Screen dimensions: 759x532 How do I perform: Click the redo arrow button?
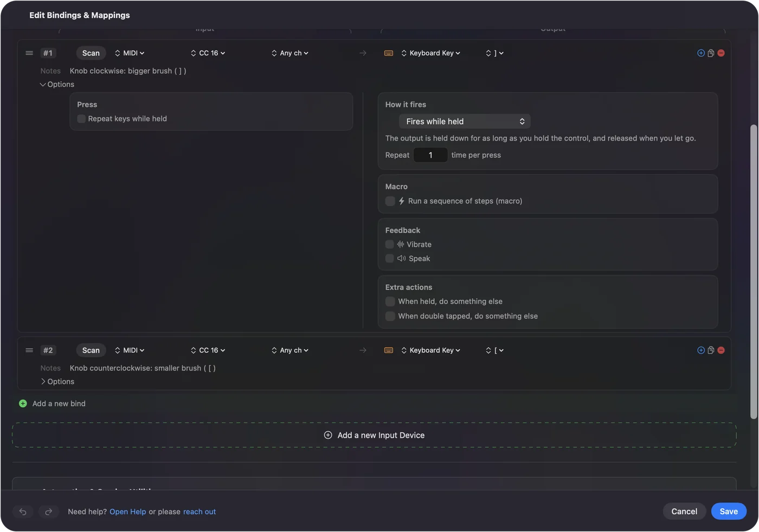(48, 511)
